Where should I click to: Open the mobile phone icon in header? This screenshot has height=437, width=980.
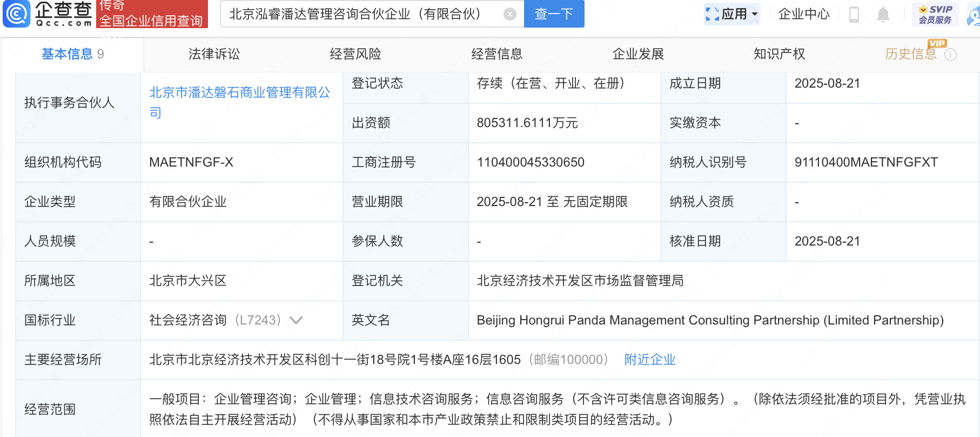click(x=854, y=14)
